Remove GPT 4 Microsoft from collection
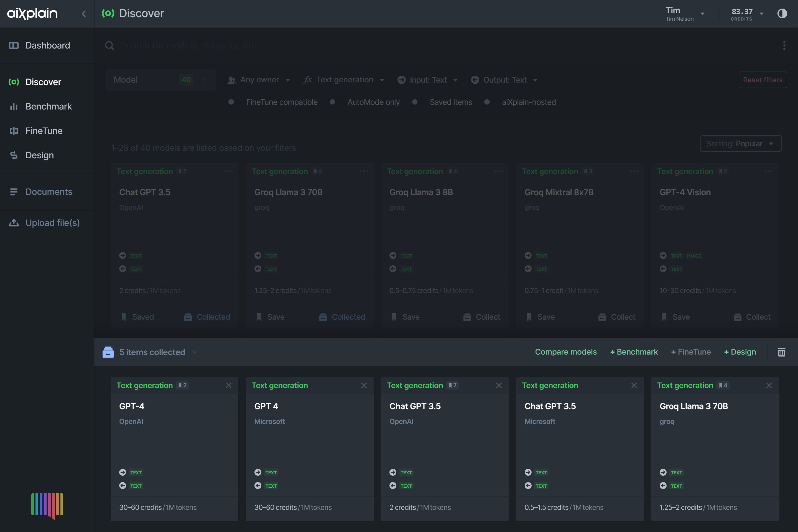The width and height of the screenshot is (798, 532). click(364, 385)
